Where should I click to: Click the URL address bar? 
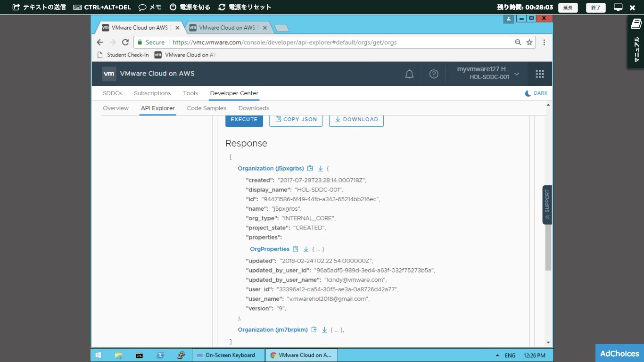click(335, 42)
